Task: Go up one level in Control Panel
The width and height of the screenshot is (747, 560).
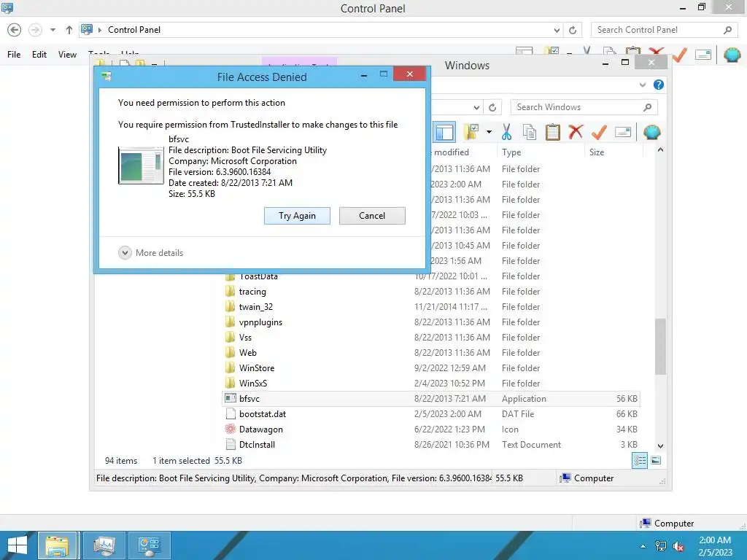Action: click(x=69, y=30)
